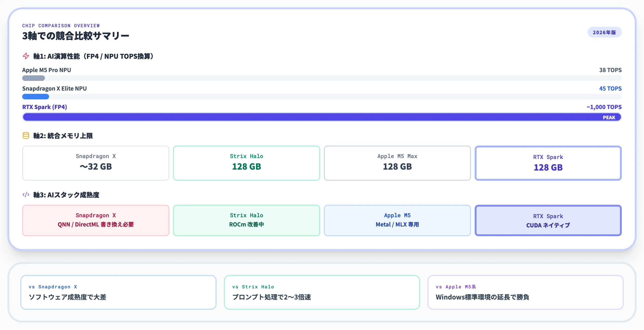Select the RTX Spark 128 GB memory card
644x330 pixels.
[x=548, y=163]
